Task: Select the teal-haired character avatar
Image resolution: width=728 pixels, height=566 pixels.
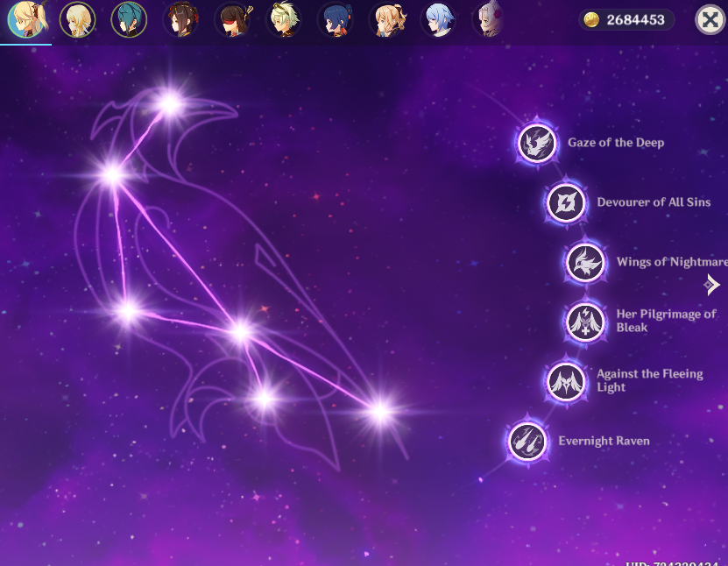Action: pyautogui.click(x=129, y=20)
